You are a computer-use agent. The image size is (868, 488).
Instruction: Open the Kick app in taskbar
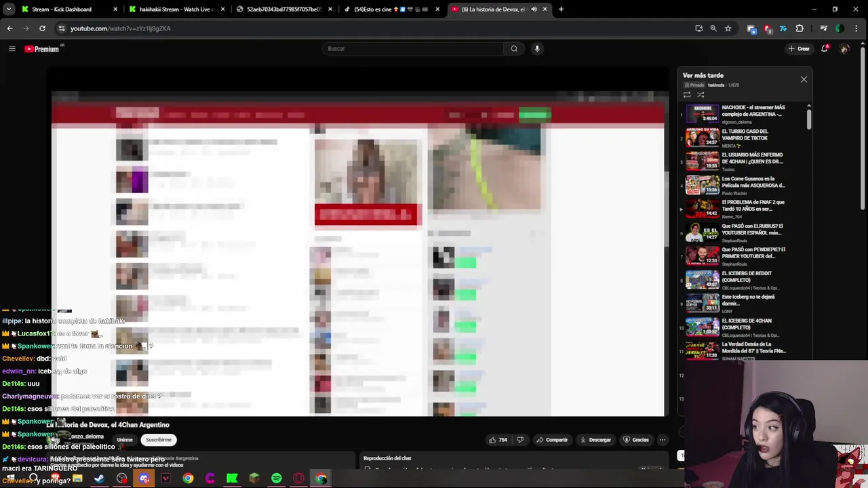pyautogui.click(x=232, y=479)
